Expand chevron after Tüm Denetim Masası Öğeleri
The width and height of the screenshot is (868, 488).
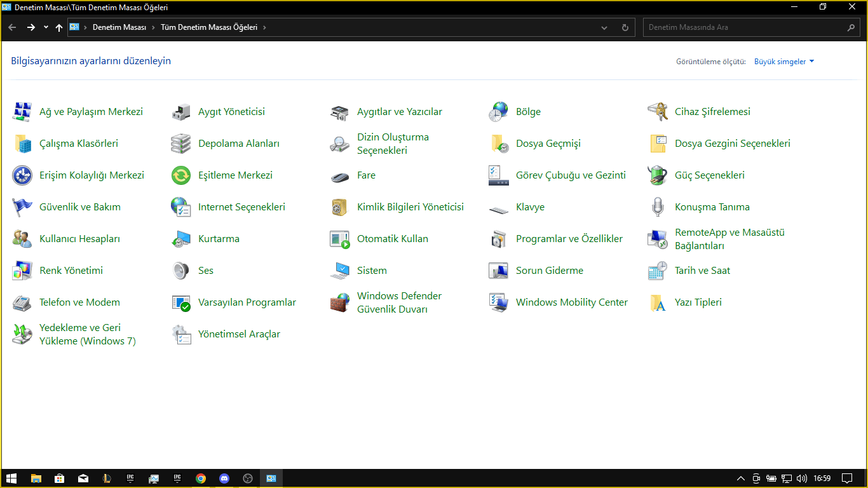[264, 28]
